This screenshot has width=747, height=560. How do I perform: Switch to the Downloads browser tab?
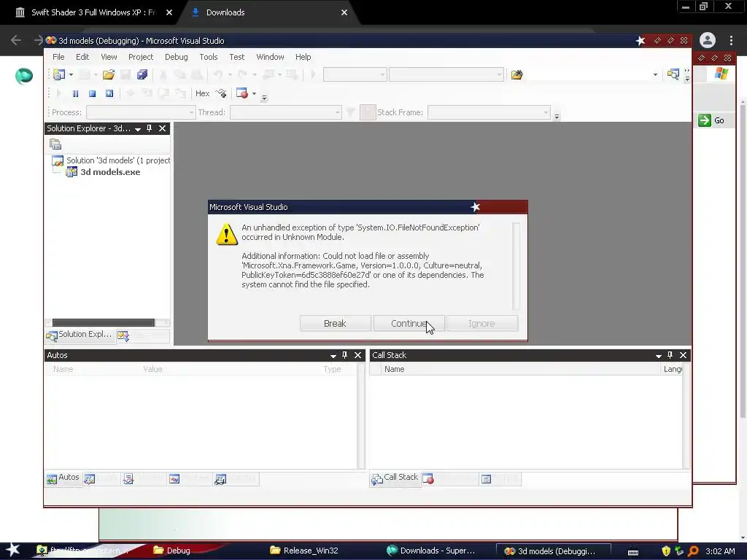click(268, 12)
